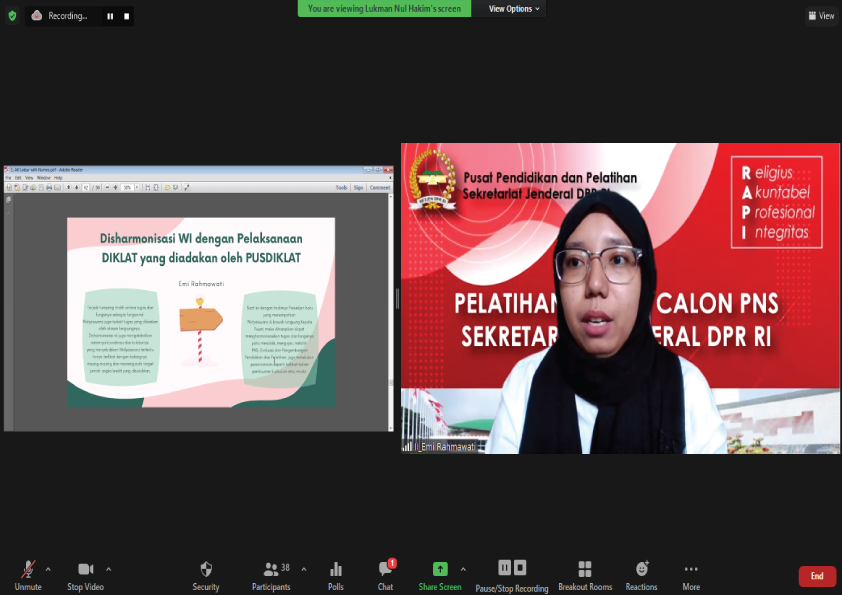The width and height of the screenshot is (842, 595).
Task: Click the green Share Screen icon
Action: [440, 569]
